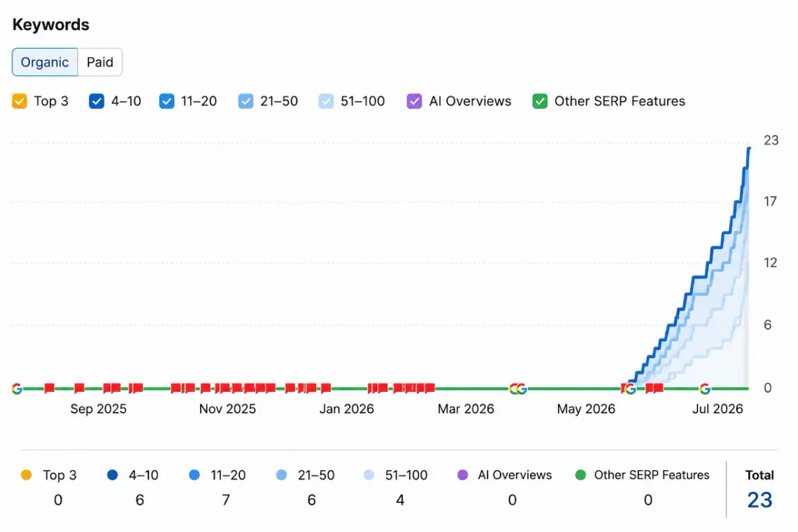798x532 pixels.
Task: Click the 'Sep 2025' axis label
Action: [x=98, y=410]
